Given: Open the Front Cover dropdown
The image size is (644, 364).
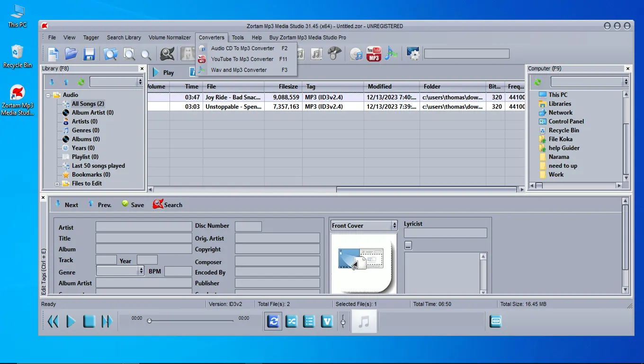Looking at the screenshot, I should pos(394,226).
